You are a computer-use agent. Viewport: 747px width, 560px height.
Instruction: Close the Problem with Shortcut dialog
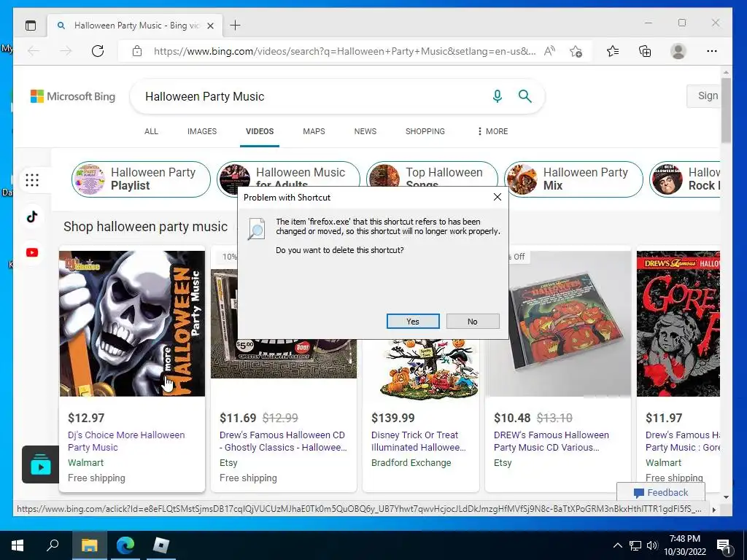pyautogui.click(x=498, y=197)
